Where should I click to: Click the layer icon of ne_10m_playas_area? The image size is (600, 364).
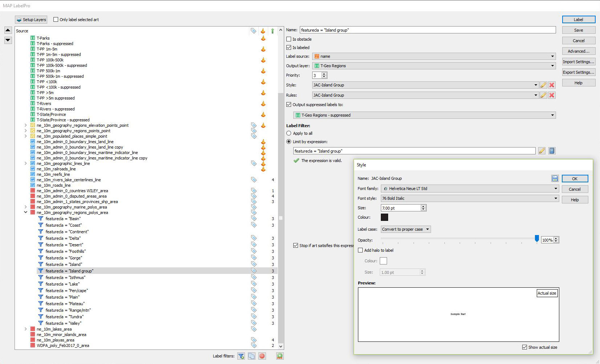pos(33,340)
